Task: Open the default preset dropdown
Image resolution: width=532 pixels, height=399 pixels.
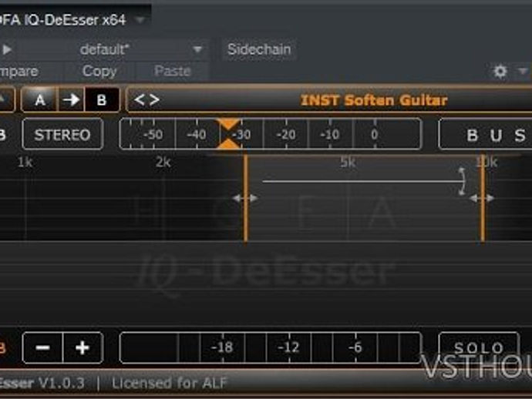Action: tap(197, 50)
